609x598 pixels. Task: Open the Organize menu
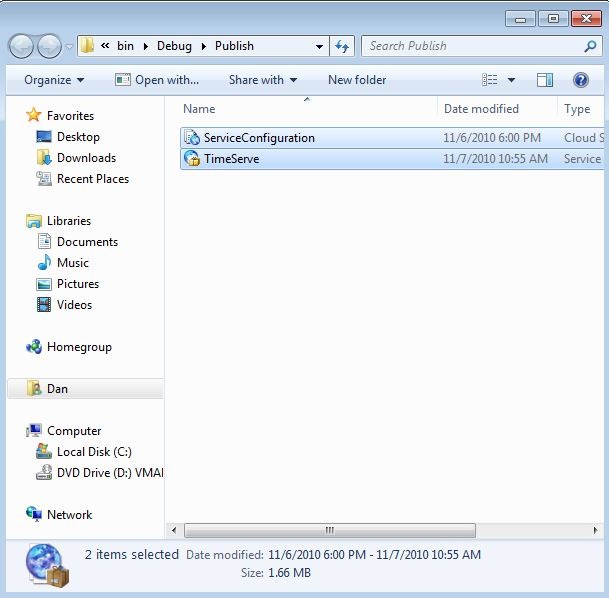pyautogui.click(x=54, y=80)
